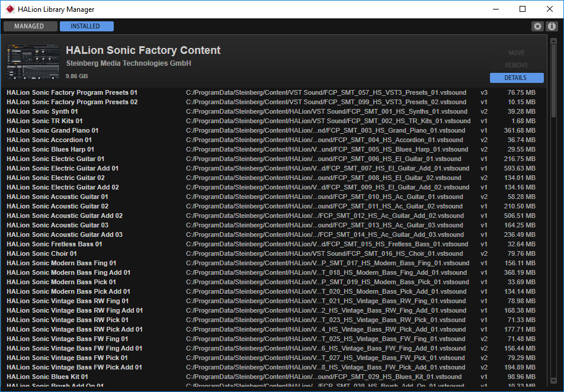Select HALion Sonic Acoustic Guitar 02
This screenshot has height=392, width=564.
[x=57, y=206]
